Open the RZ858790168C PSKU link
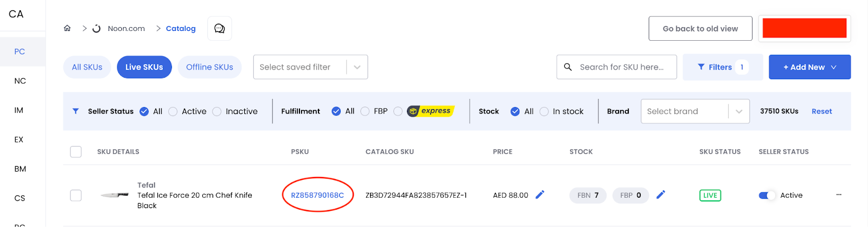This screenshot has width=868, height=227. [x=317, y=195]
